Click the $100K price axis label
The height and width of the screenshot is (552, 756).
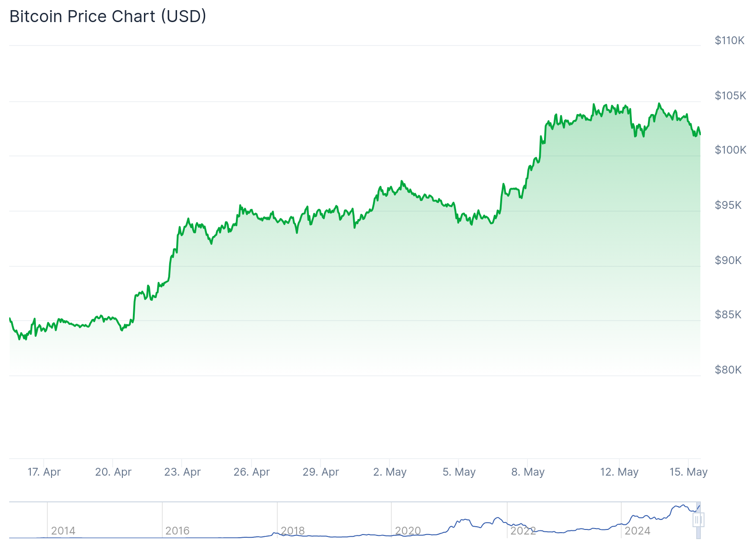point(730,150)
